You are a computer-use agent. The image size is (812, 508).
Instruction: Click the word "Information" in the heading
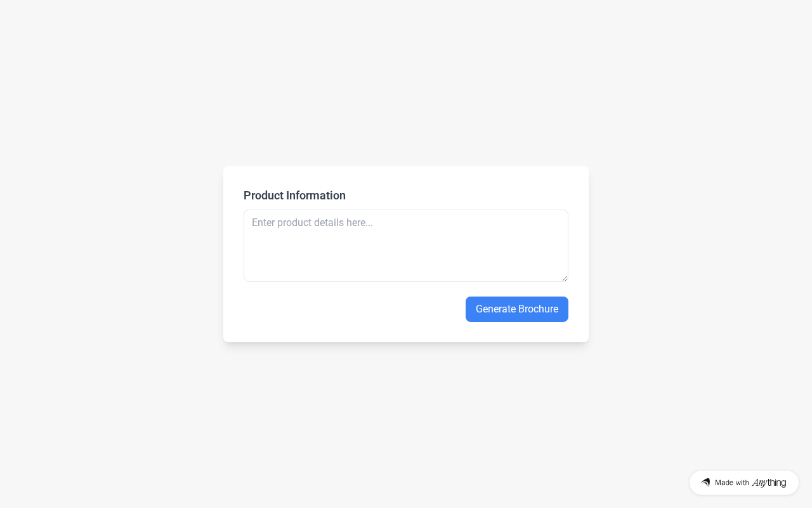point(316,196)
